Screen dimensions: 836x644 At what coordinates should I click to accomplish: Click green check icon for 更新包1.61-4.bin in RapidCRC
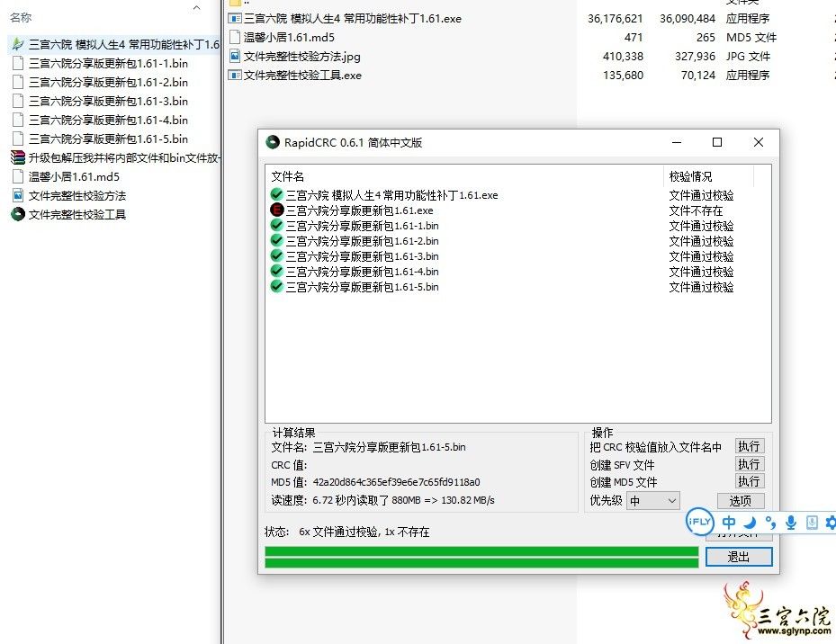(x=276, y=272)
